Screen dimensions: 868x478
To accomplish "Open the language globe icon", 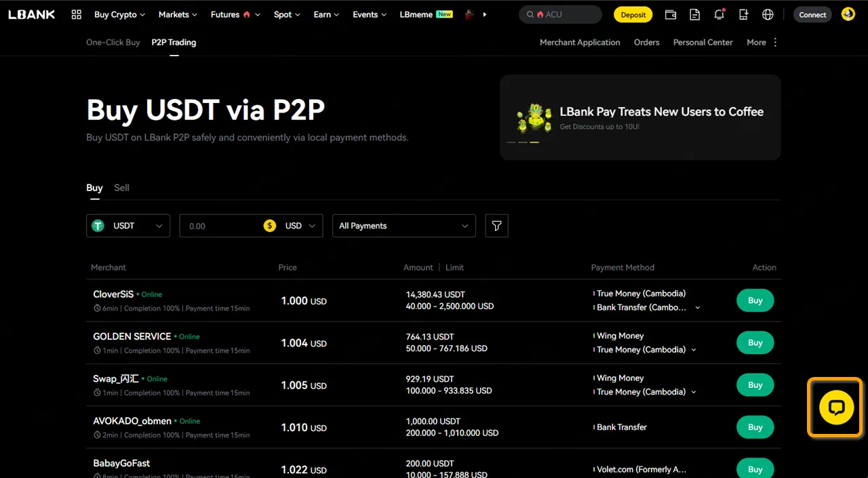I will click(x=768, y=14).
